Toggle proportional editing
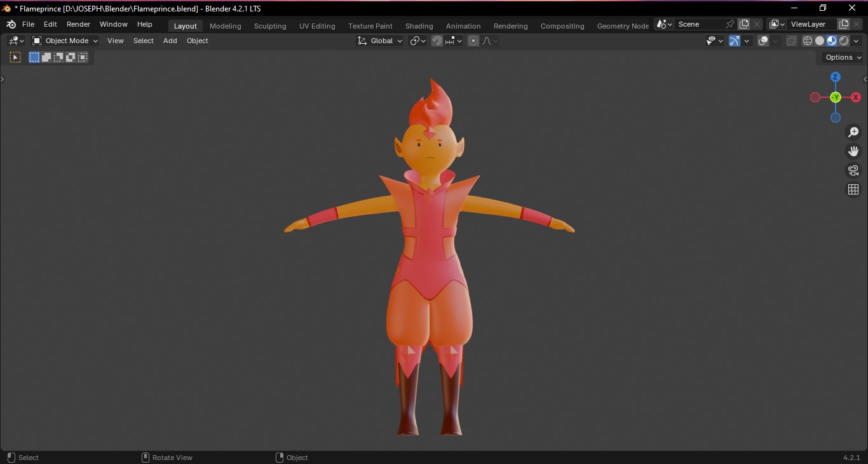 (x=473, y=41)
